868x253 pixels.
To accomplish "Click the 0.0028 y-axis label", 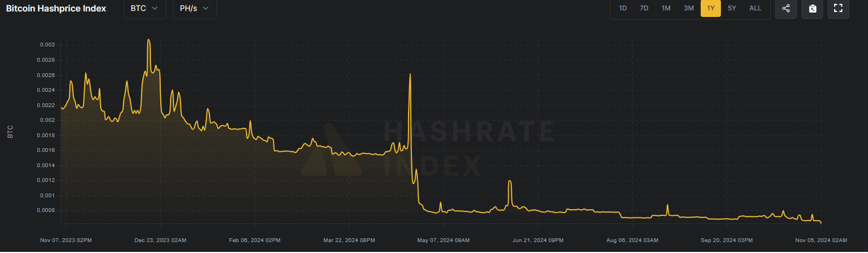I will [x=46, y=60].
